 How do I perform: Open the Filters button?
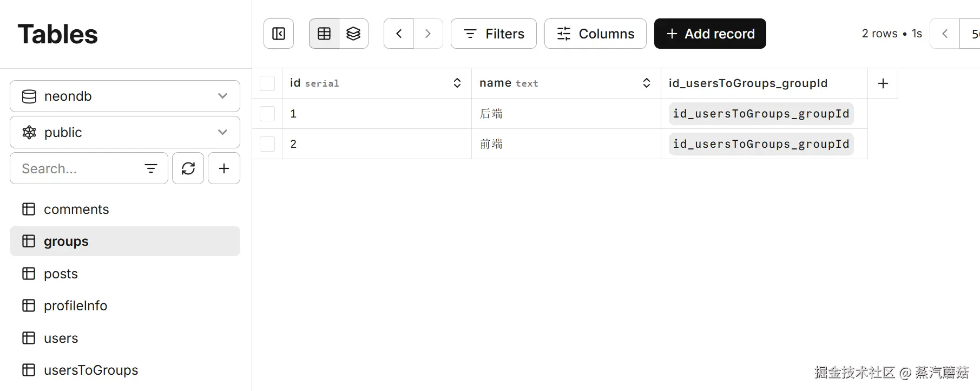[x=494, y=34]
